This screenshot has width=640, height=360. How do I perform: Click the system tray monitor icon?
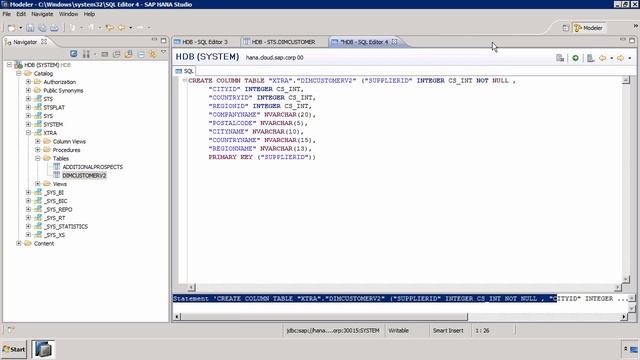634,349
